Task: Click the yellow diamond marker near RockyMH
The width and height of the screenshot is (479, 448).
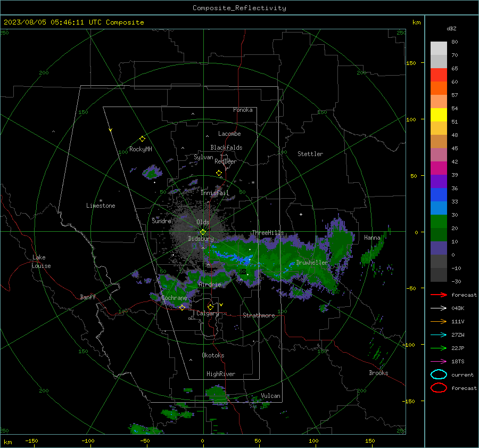Action: point(142,139)
